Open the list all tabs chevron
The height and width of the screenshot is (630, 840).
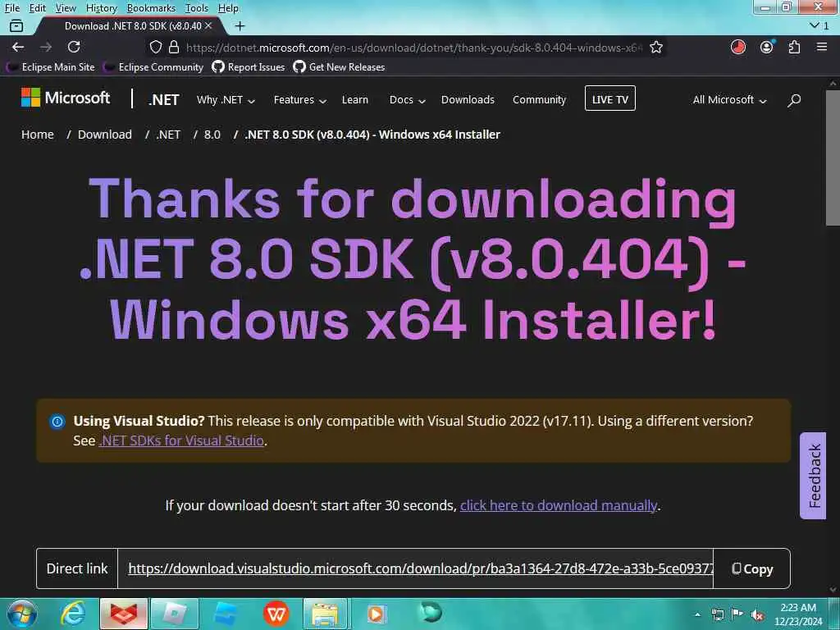[819, 25]
